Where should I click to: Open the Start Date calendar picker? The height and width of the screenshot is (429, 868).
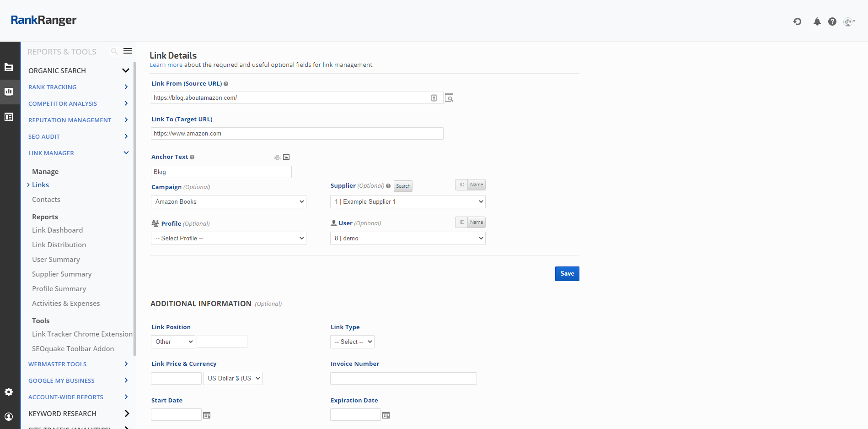(x=207, y=415)
